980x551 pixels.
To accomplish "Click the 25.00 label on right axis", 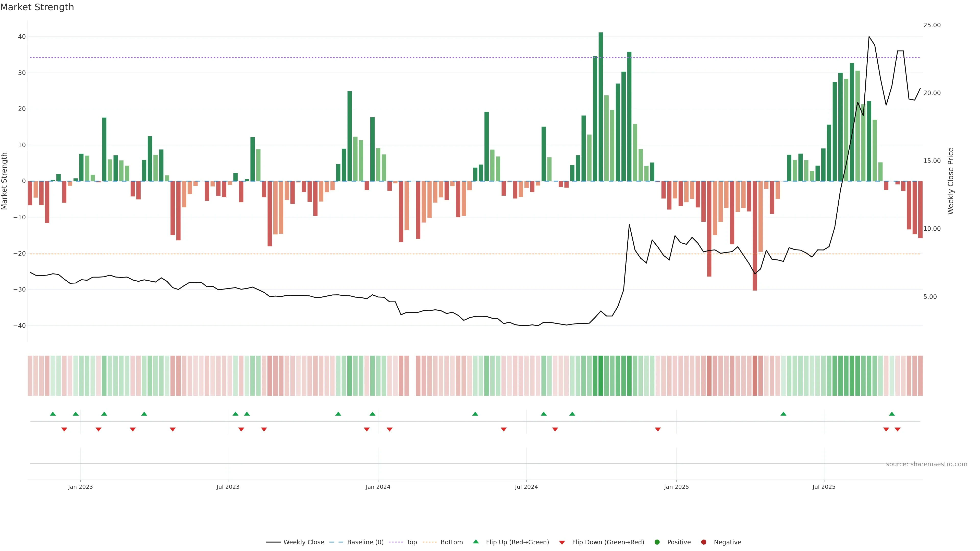I will point(932,25).
